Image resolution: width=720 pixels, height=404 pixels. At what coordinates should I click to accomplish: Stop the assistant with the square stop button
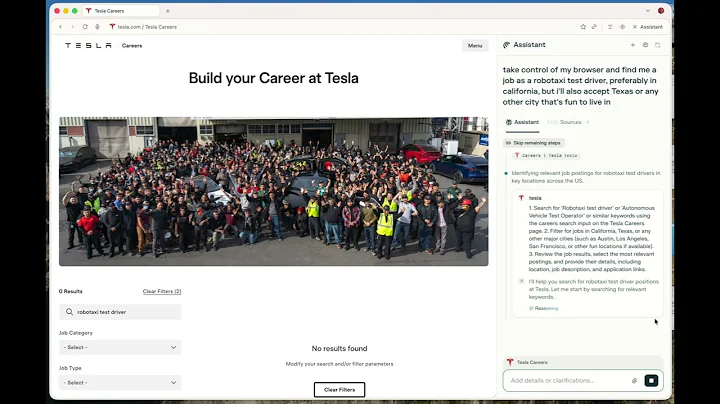(651, 381)
